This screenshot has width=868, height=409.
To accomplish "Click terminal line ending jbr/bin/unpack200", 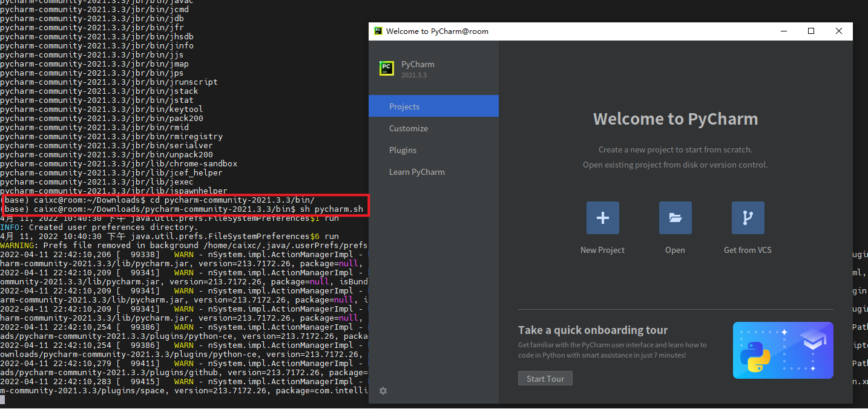I will click(x=107, y=155).
